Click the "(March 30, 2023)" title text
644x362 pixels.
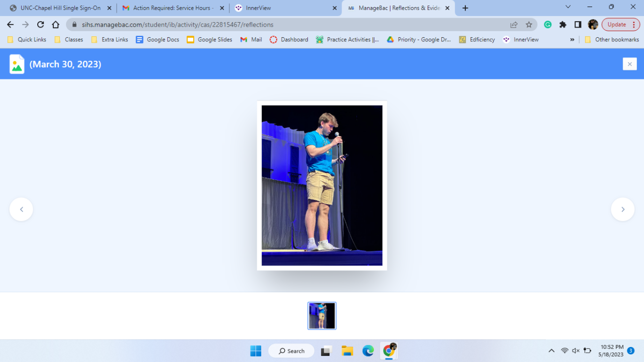(x=65, y=64)
